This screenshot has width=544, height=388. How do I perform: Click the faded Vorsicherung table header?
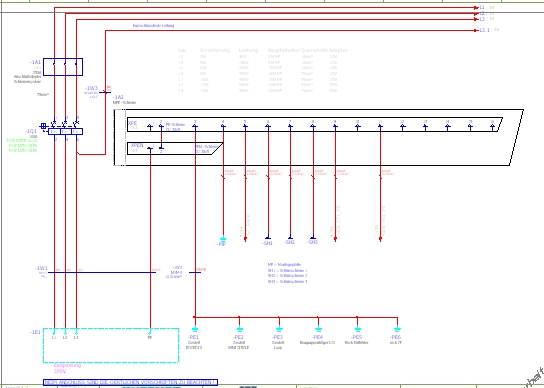pos(215,50)
